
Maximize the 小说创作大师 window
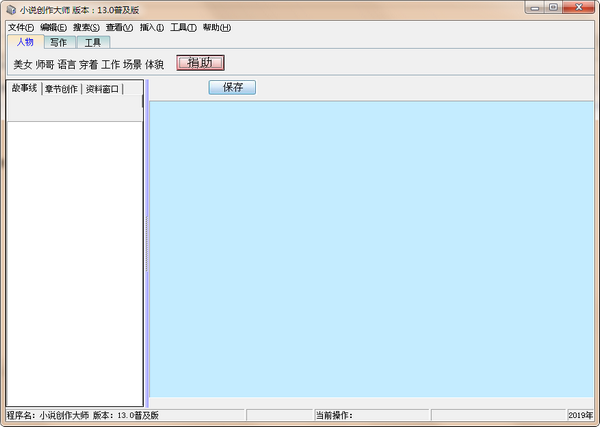tap(554, 8)
